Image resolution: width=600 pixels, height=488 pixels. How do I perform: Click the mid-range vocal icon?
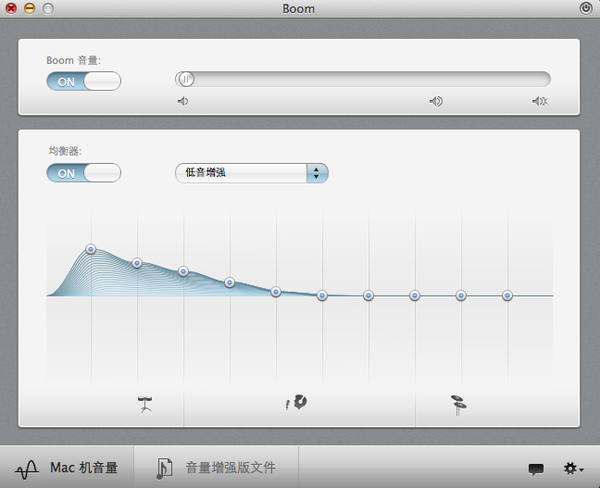[297, 402]
